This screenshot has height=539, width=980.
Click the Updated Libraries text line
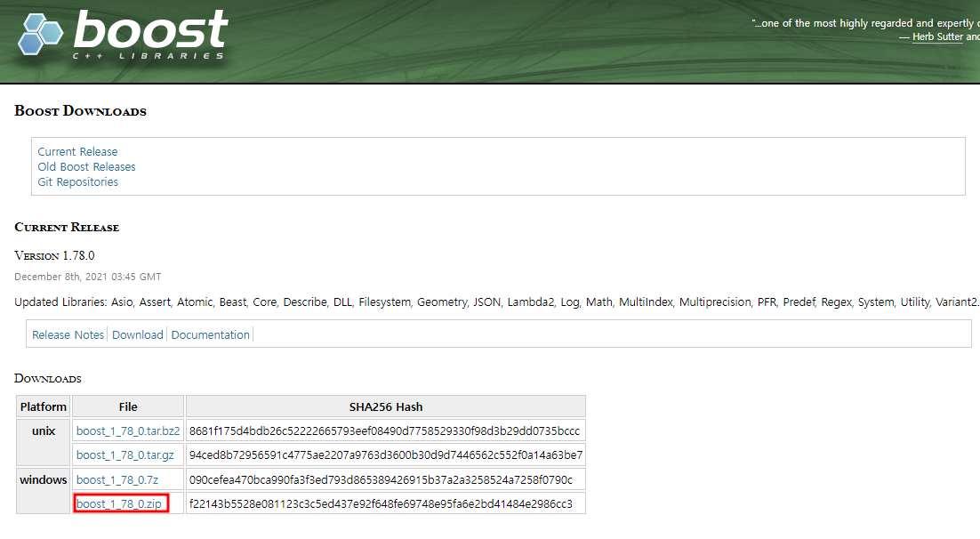tap(497, 302)
